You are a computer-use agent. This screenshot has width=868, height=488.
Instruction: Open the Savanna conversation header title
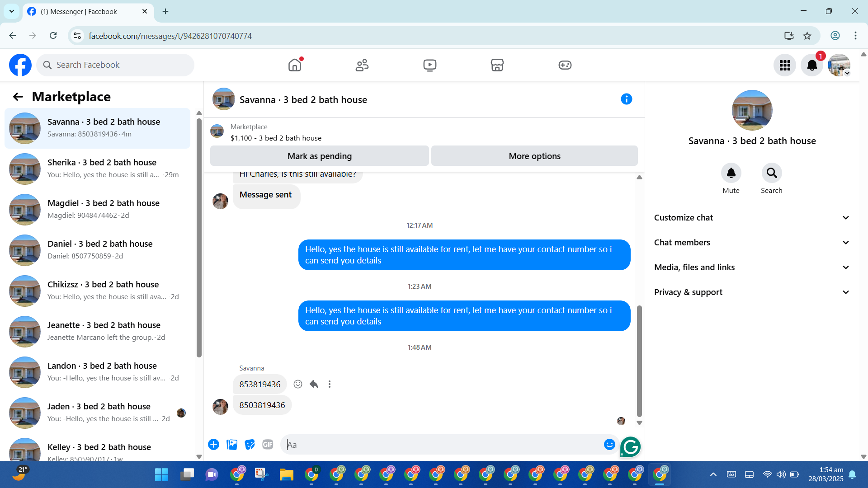303,100
